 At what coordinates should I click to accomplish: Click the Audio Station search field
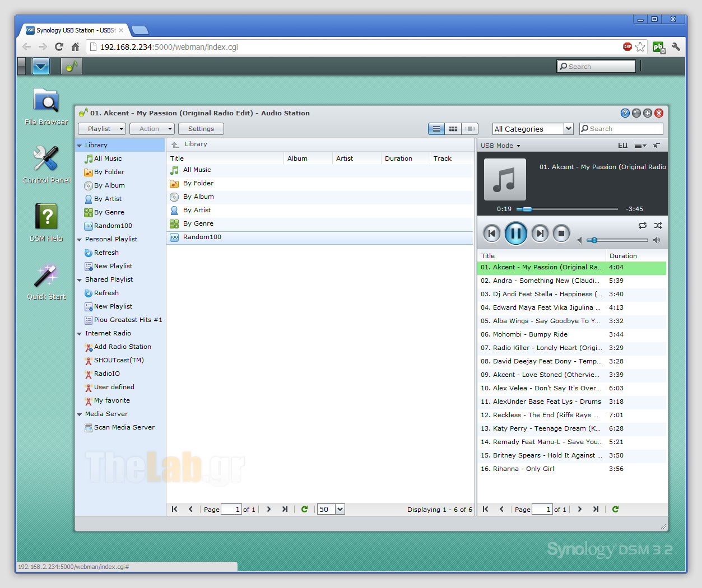(621, 129)
